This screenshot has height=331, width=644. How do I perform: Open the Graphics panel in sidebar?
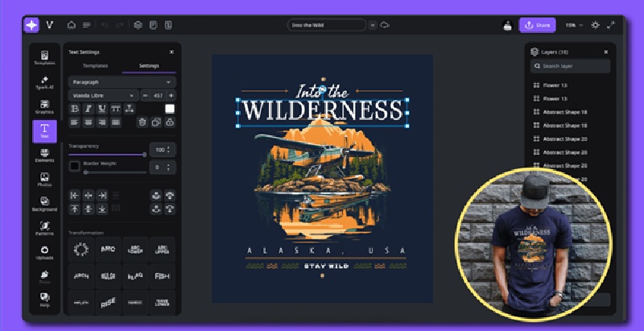pos(44,106)
